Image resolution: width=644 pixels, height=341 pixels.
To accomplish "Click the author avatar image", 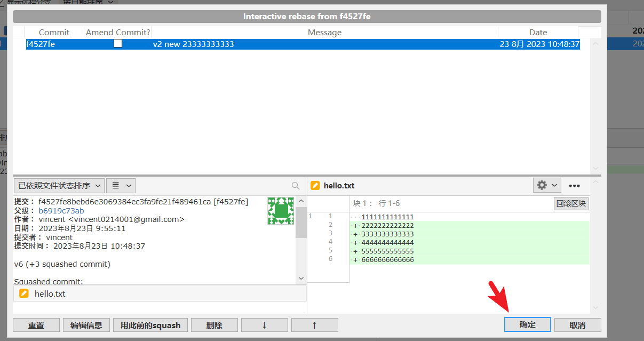I will [281, 211].
